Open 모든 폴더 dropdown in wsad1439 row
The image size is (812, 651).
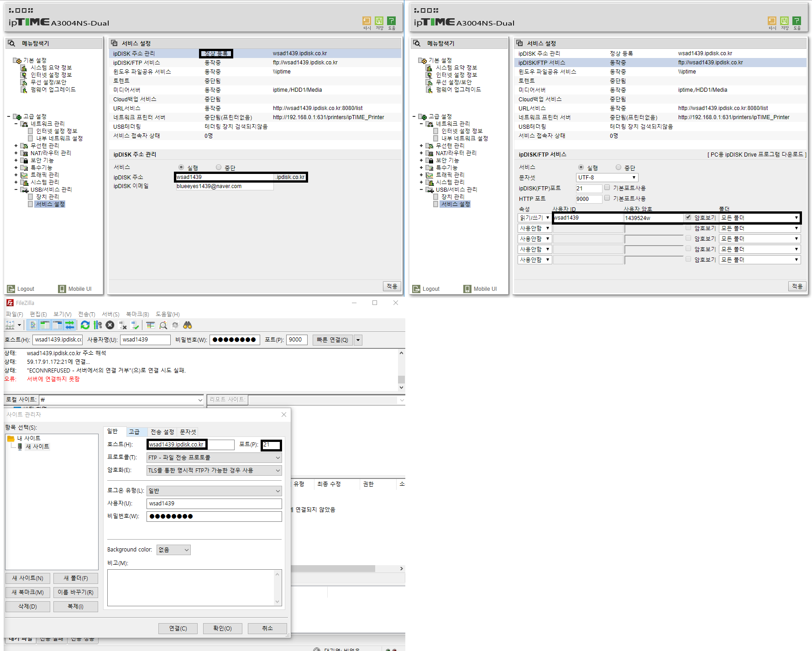click(760, 218)
